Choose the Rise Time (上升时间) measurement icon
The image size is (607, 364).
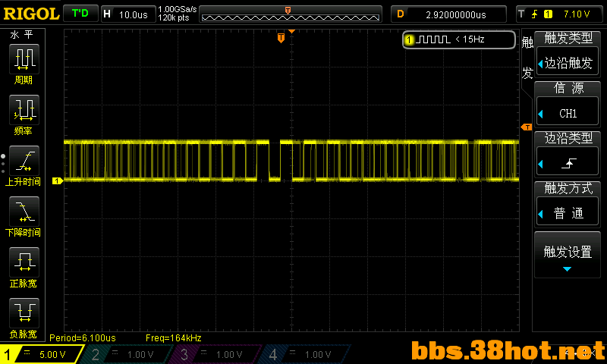click(24, 161)
